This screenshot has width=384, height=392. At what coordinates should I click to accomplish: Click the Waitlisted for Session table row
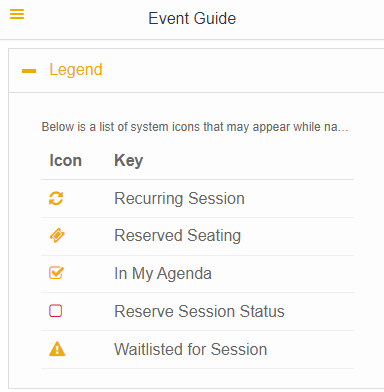click(x=197, y=350)
